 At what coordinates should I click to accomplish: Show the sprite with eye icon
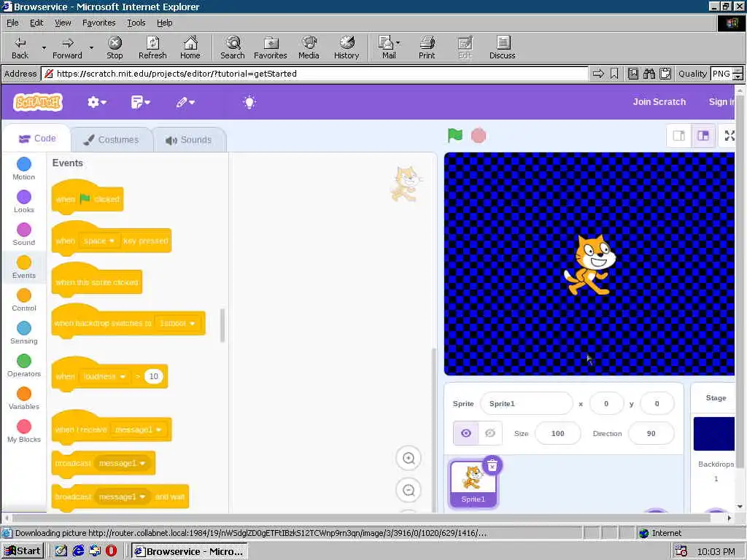pyautogui.click(x=466, y=433)
